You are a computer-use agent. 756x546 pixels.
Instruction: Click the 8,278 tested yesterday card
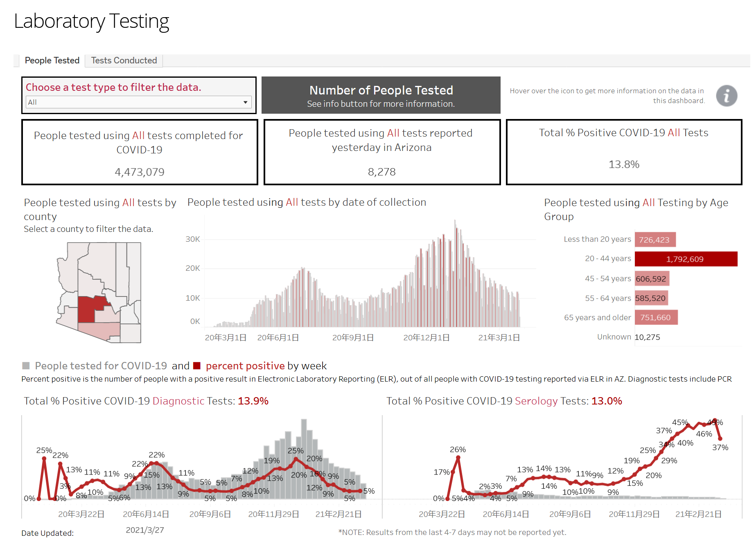pos(382,152)
